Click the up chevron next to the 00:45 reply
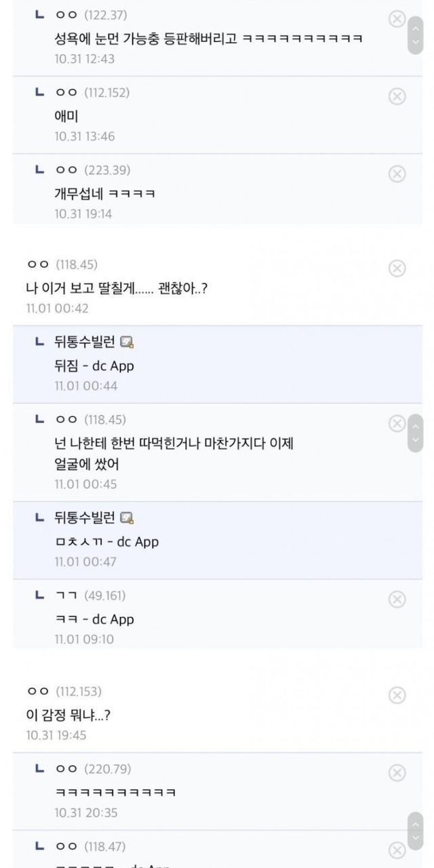The image size is (434, 868). point(416,426)
